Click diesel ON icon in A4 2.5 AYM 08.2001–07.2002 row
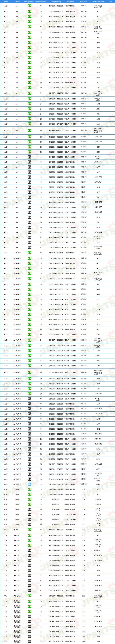This screenshot has height=644, width=115. pos(29,242)
